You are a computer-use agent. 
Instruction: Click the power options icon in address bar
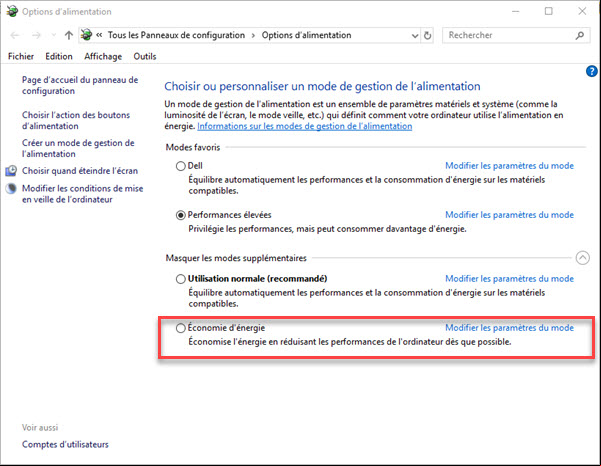tap(86, 35)
